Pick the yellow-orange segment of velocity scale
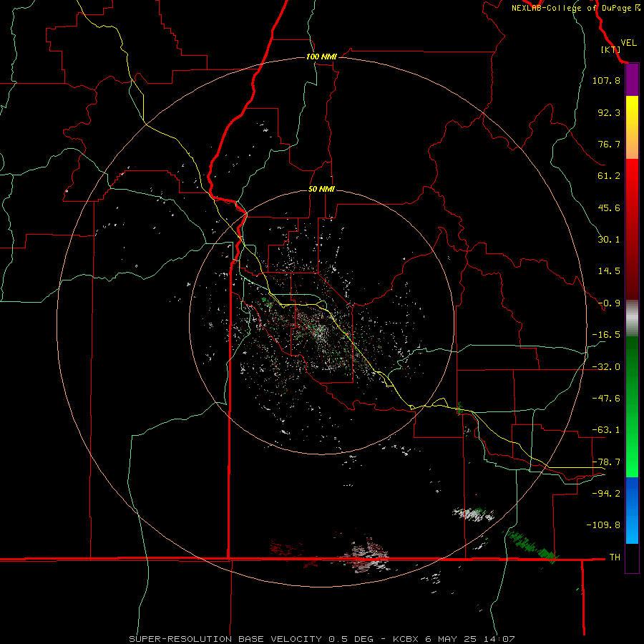The height and width of the screenshot is (644, 644). (632, 127)
